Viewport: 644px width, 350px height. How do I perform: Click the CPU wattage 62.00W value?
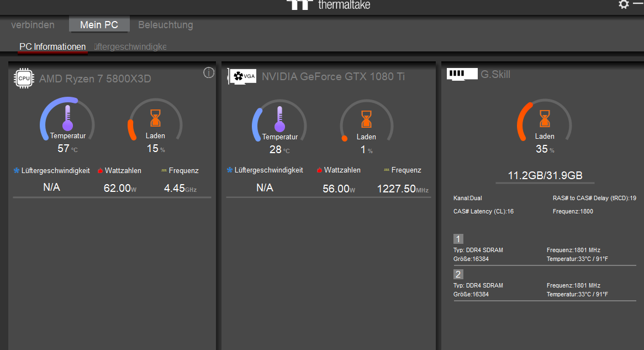[120, 189]
